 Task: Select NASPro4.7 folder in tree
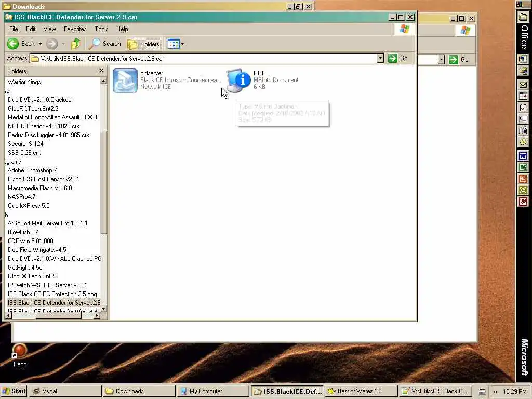click(x=21, y=196)
